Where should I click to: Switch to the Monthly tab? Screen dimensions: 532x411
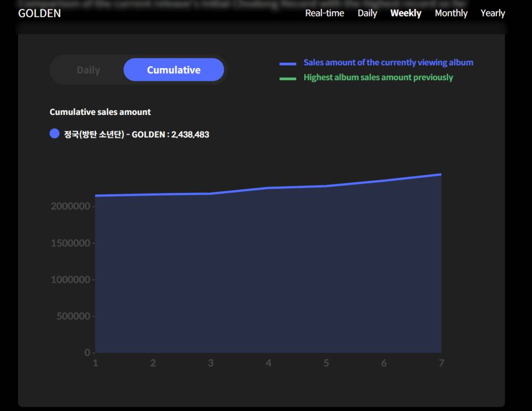(x=451, y=13)
